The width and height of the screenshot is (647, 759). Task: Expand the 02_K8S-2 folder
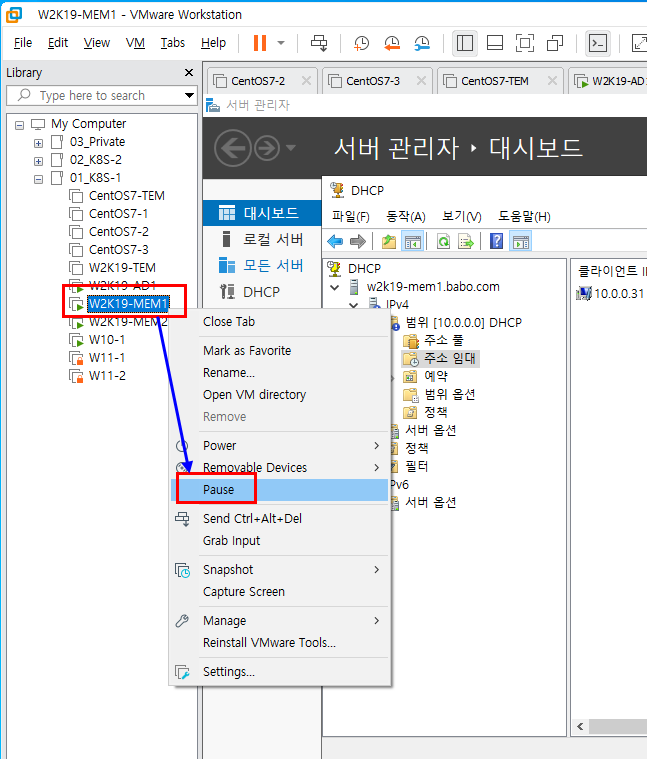coord(38,161)
